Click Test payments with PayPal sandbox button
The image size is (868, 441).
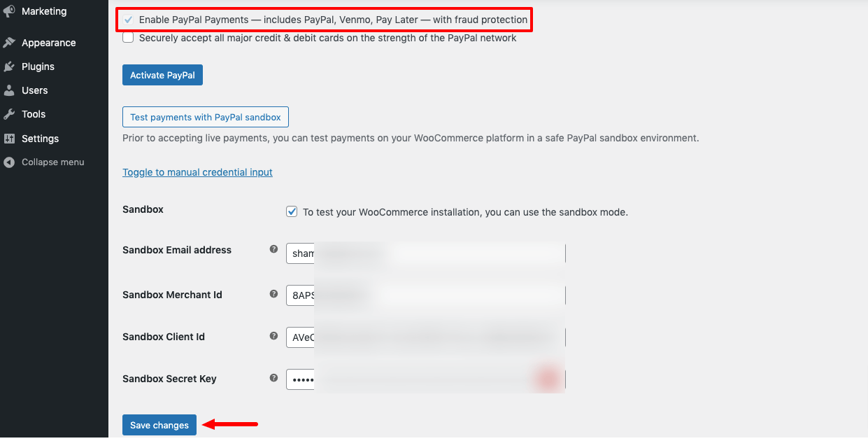point(205,117)
